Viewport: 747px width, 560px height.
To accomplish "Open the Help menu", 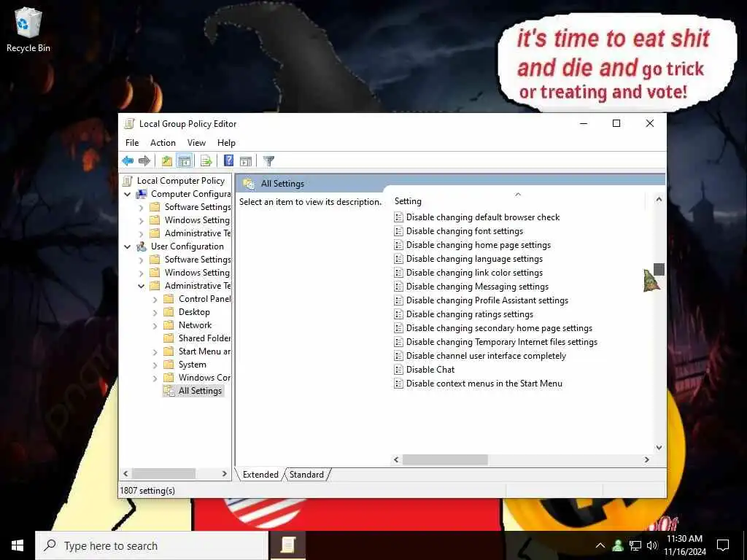I will click(226, 143).
